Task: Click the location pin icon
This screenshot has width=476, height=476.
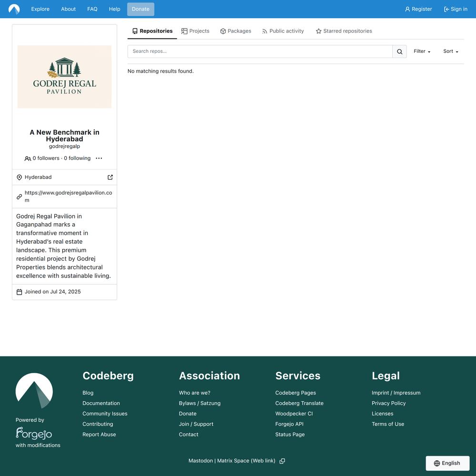Action: coord(19,177)
